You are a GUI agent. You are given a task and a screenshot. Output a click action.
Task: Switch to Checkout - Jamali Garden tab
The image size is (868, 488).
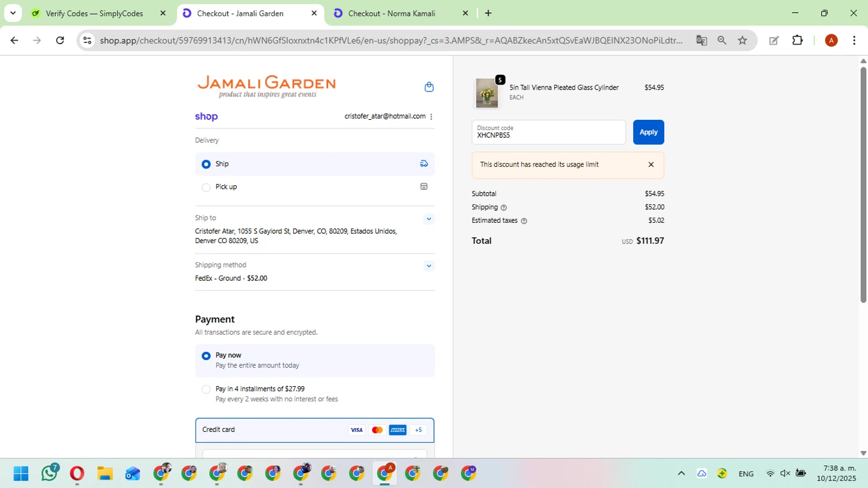coord(240,13)
